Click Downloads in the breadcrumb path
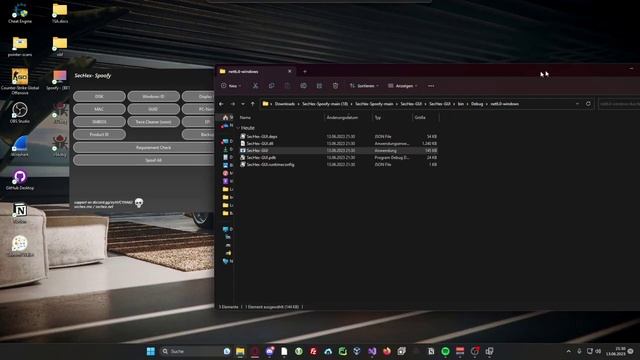The width and height of the screenshot is (640, 360). click(284, 104)
